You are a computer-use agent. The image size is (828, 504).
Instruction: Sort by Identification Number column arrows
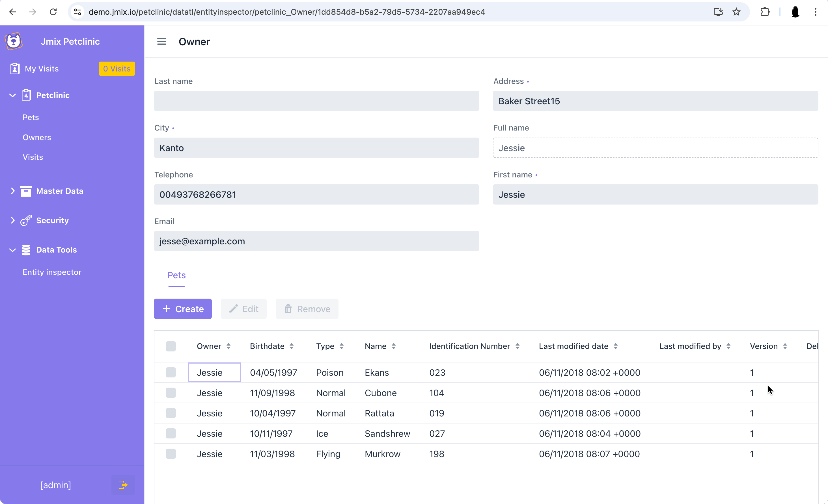pyautogui.click(x=517, y=346)
